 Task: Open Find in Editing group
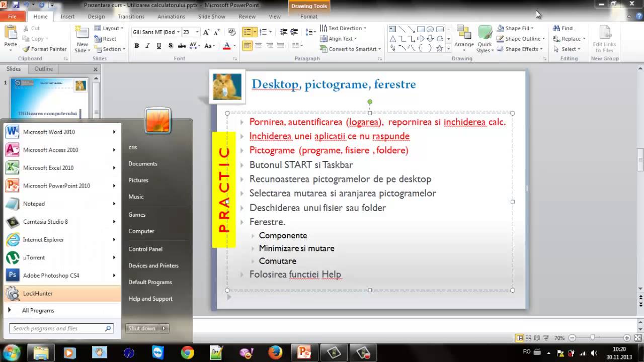point(562,28)
